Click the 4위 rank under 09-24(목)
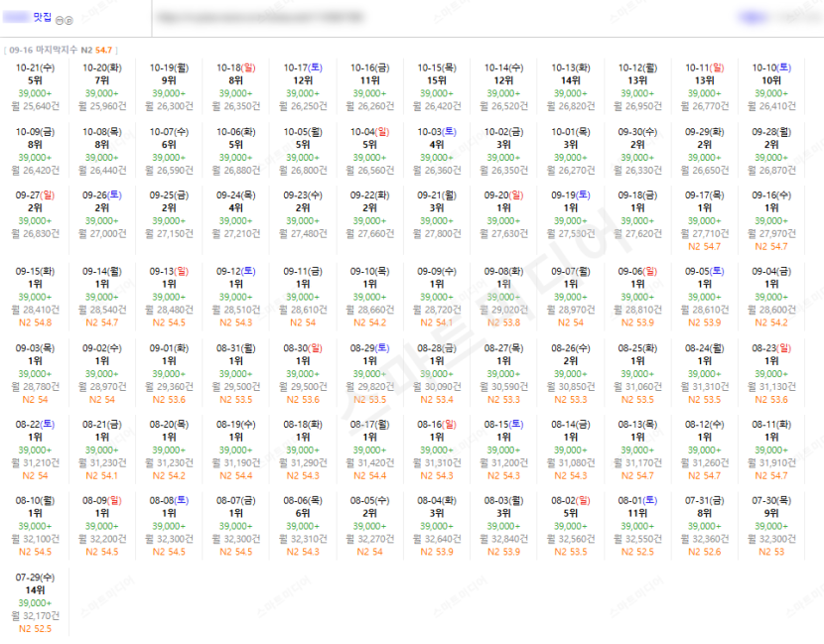The width and height of the screenshot is (824, 644). click(x=236, y=208)
